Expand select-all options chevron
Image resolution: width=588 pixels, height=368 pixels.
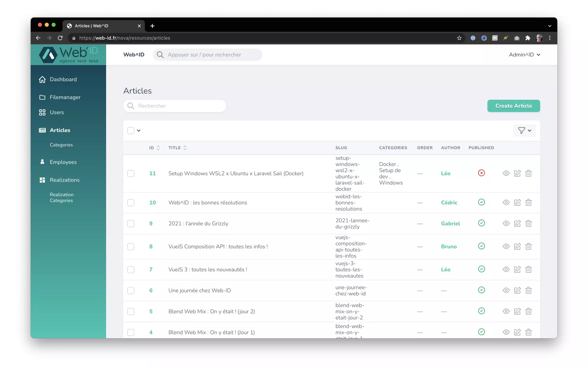tap(139, 131)
